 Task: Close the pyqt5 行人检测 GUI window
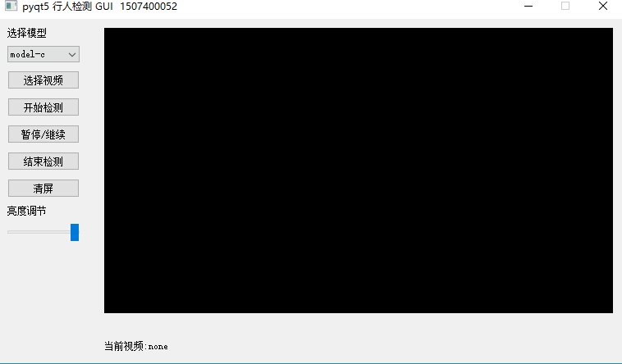(603, 6)
